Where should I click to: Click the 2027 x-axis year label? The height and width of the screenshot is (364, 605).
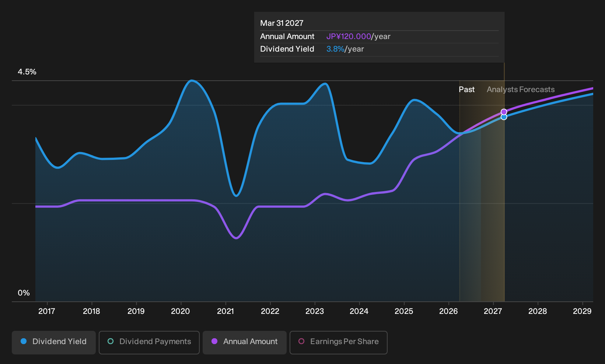tap(493, 311)
